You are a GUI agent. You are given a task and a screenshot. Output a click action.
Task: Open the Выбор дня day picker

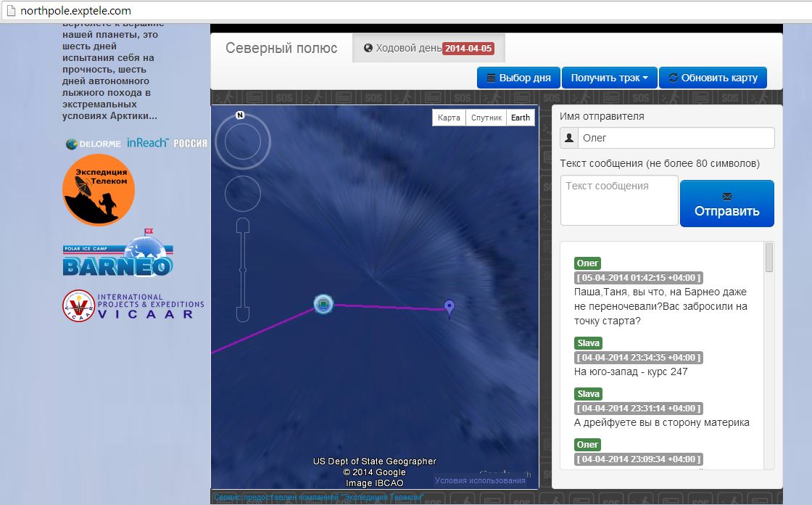pyautogui.click(x=518, y=78)
